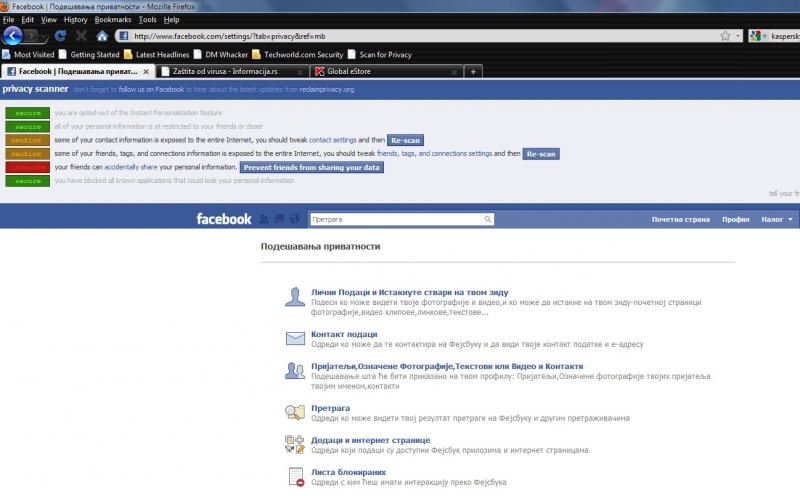Open Пријатељи, Означене Фотографије settings link
This screenshot has height=496, width=800.
click(x=447, y=366)
